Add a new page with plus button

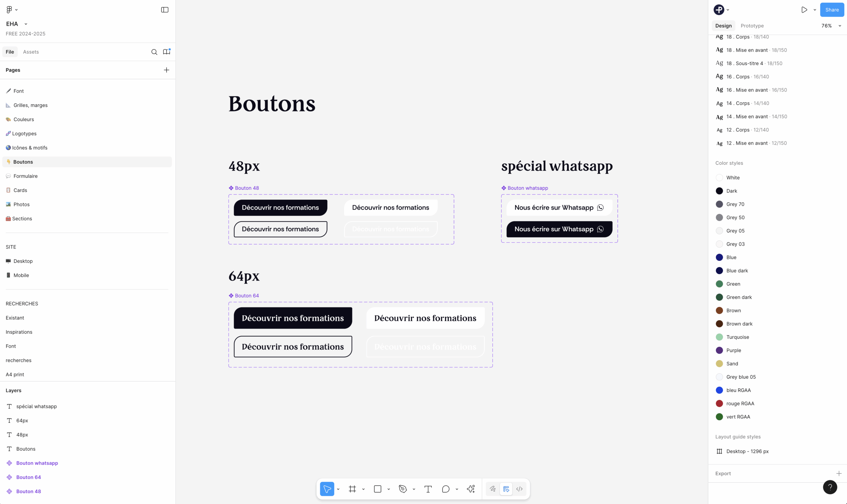click(166, 70)
